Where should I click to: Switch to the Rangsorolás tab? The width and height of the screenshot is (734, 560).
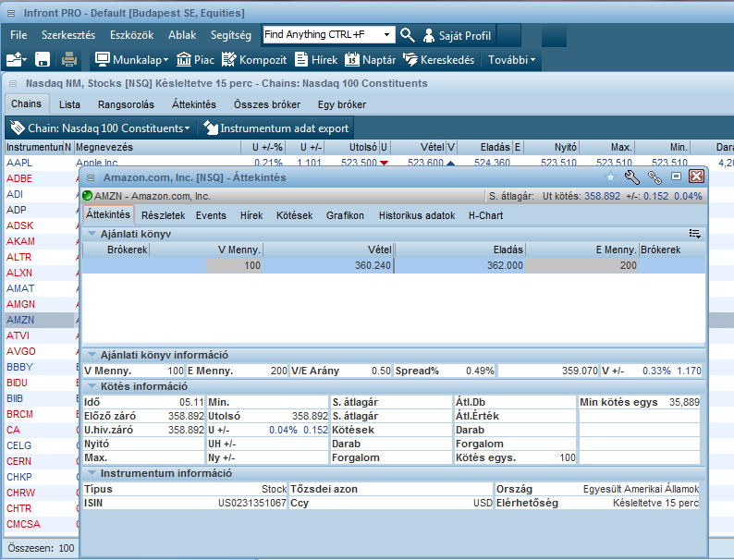(126, 104)
